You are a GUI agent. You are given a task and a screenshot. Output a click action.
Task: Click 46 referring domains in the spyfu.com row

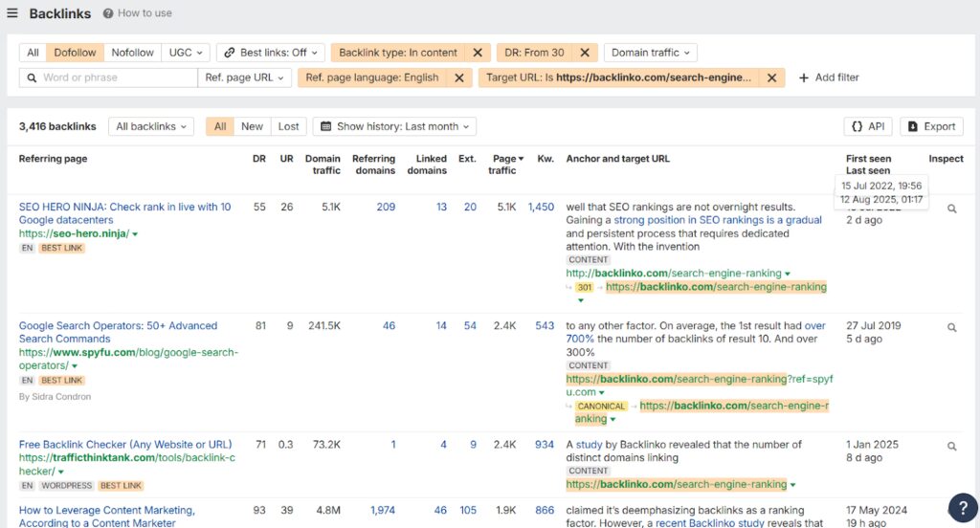tap(389, 325)
